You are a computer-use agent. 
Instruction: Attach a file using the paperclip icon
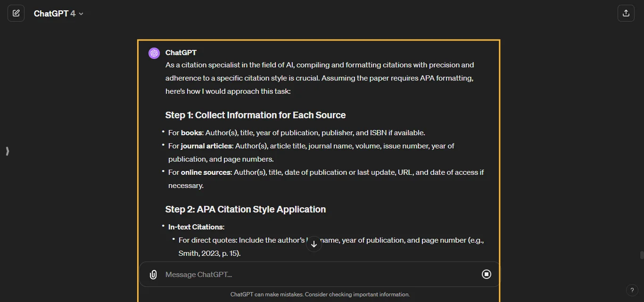(153, 275)
